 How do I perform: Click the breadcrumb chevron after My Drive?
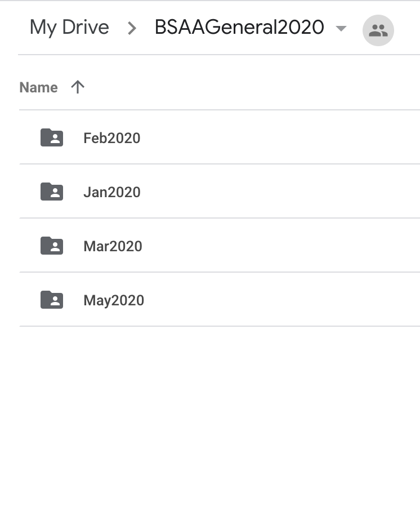[132, 28]
